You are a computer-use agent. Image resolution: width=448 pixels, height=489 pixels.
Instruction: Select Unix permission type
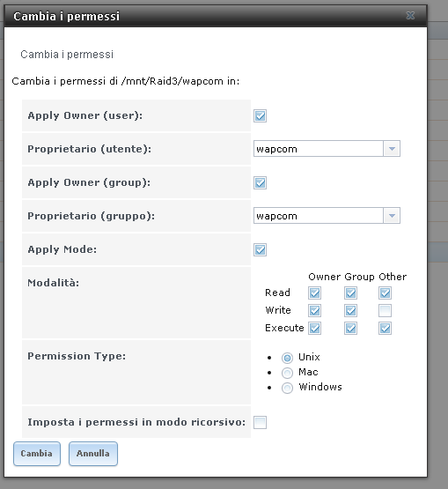tap(287, 358)
